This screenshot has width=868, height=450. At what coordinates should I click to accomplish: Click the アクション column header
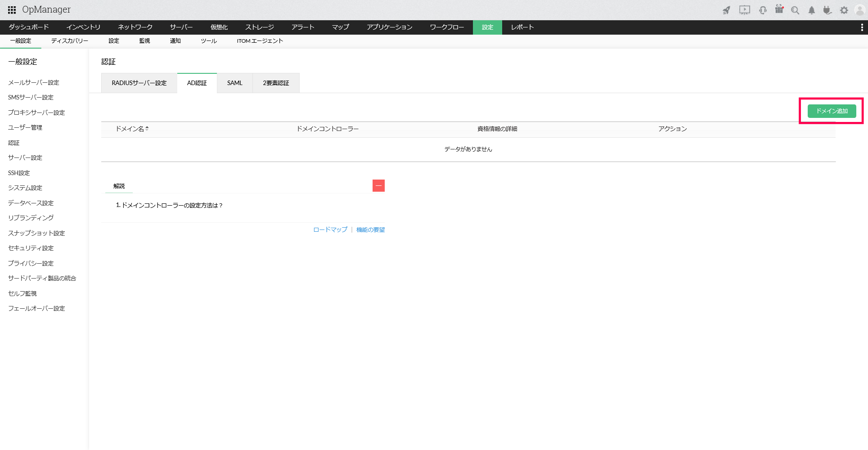(x=673, y=129)
